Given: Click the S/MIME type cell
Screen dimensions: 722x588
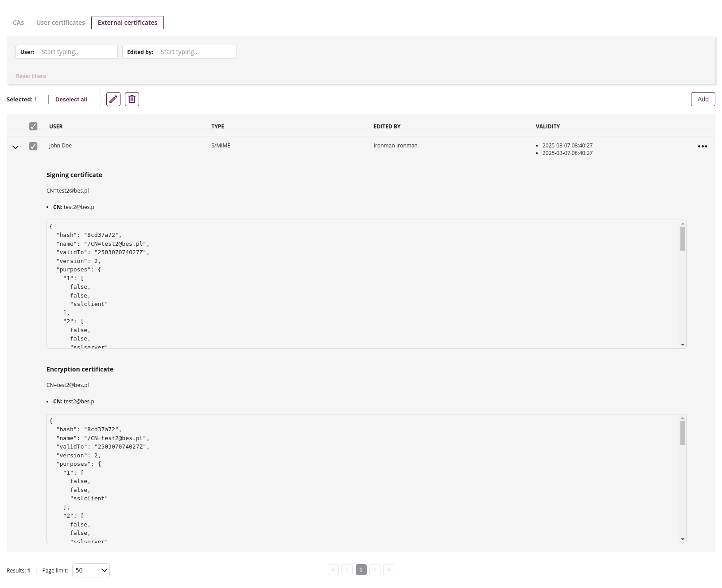Looking at the screenshot, I should click(221, 146).
